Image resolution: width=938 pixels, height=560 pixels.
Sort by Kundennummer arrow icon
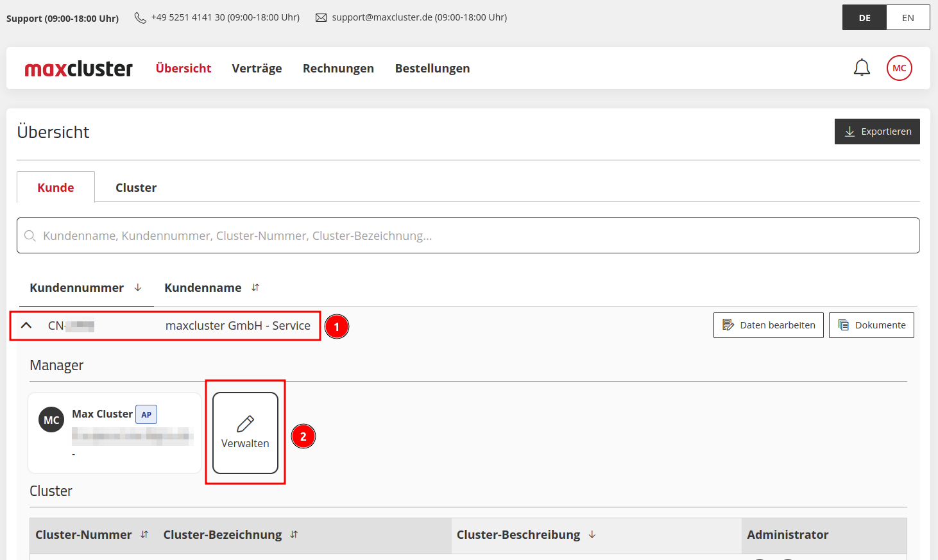pos(138,287)
